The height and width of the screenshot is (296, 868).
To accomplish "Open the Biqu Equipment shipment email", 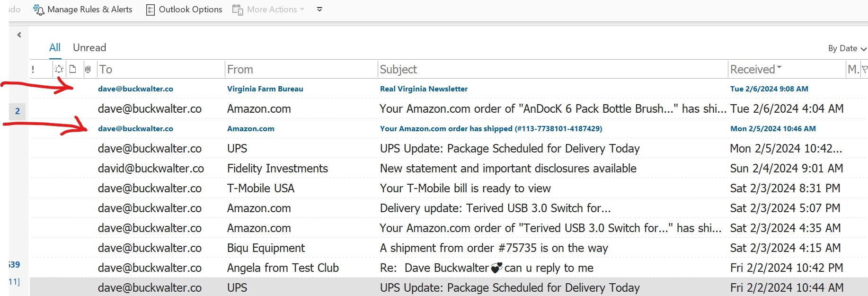I will tap(494, 248).
